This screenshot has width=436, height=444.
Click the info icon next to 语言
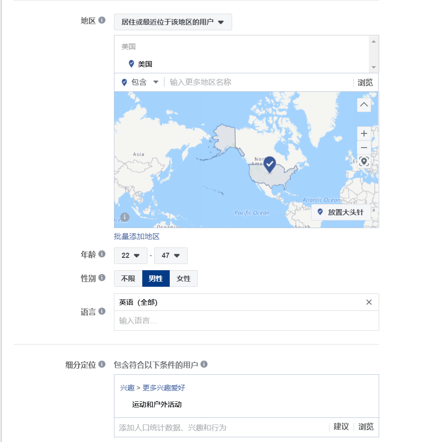[x=102, y=311]
